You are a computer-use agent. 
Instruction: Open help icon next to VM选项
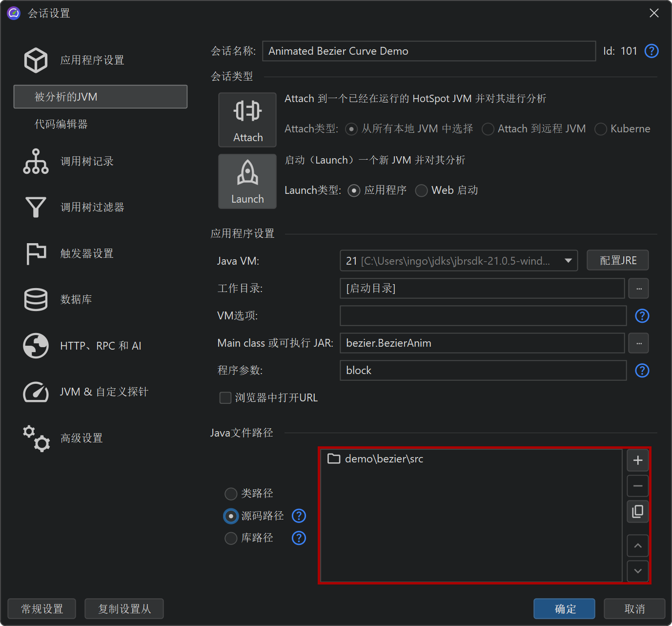(x=642, y=316)
